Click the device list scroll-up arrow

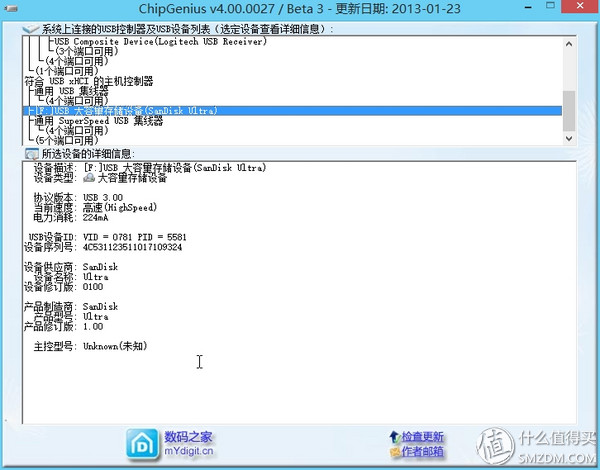pos(569,44)
